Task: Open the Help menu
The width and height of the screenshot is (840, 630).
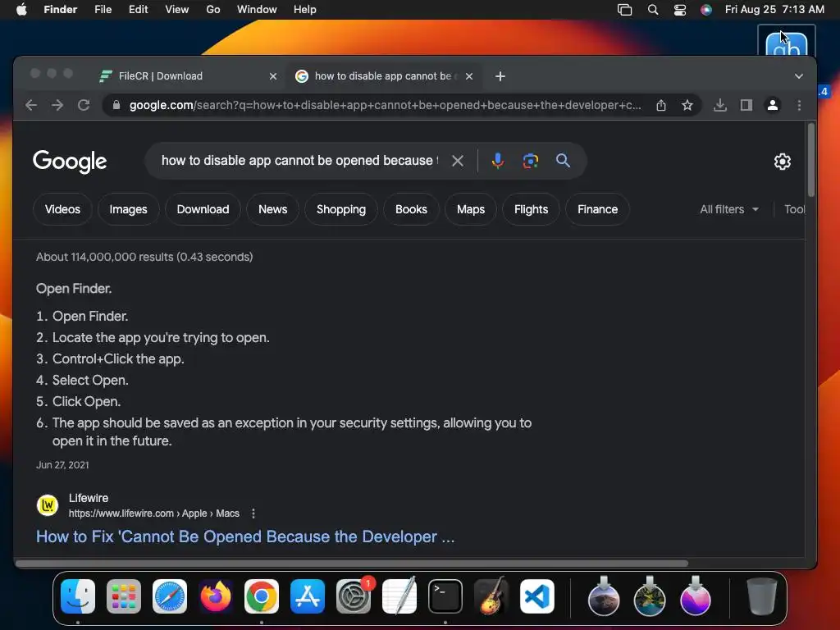Action: [305, 10]
